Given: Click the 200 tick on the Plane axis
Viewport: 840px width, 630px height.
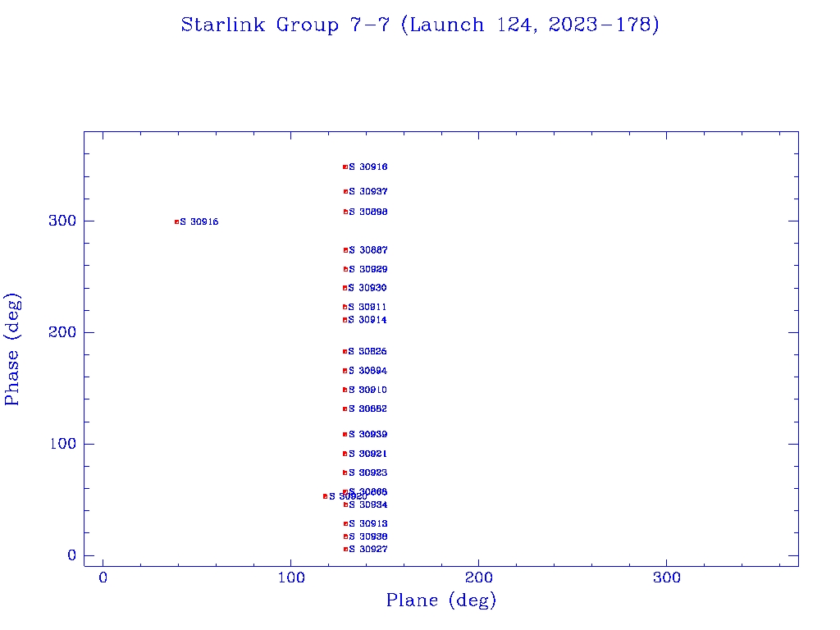Looking at the screenshot, I should pos(478,577).
